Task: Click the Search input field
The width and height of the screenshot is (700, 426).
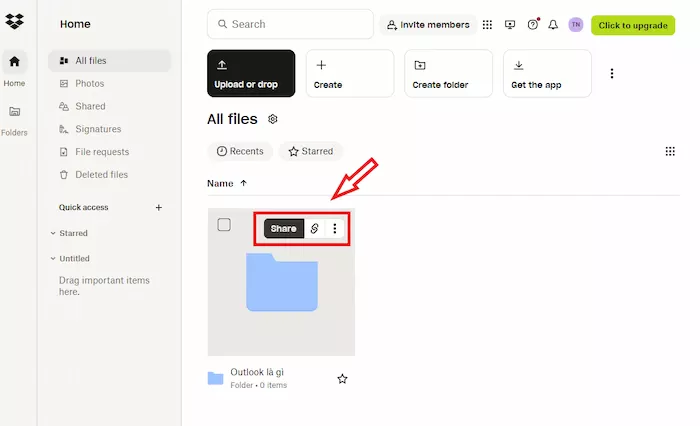Action: pyautogui.click(x=289, y=24)
